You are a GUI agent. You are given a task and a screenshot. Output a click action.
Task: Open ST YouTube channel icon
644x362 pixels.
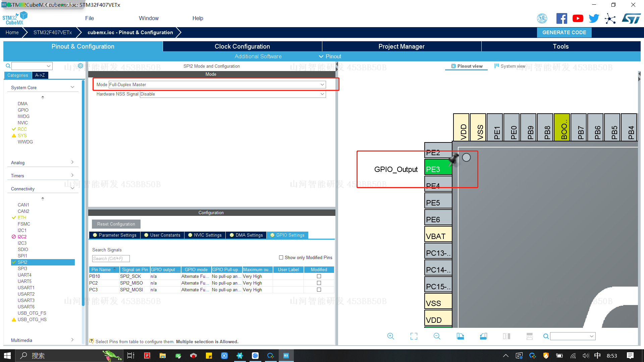pyautogui.click(x=578, y=18)
